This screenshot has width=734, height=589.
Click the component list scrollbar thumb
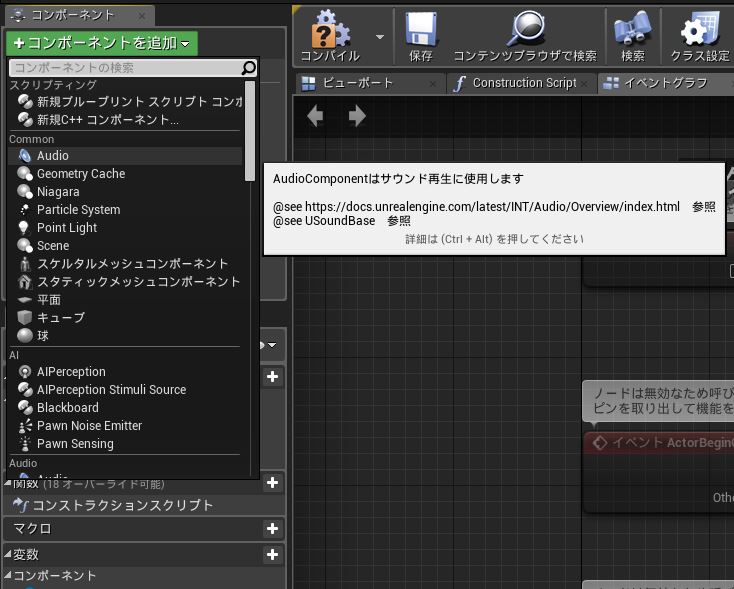[x=250, y=131]
